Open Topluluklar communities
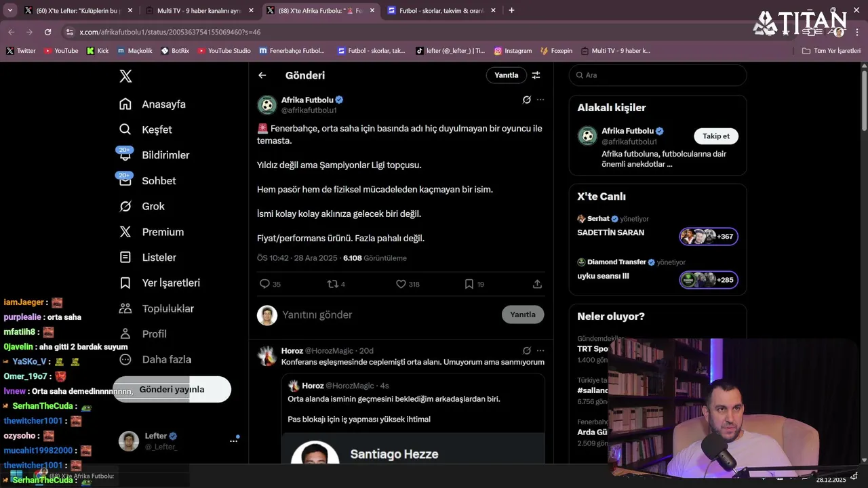 [156, 308]
